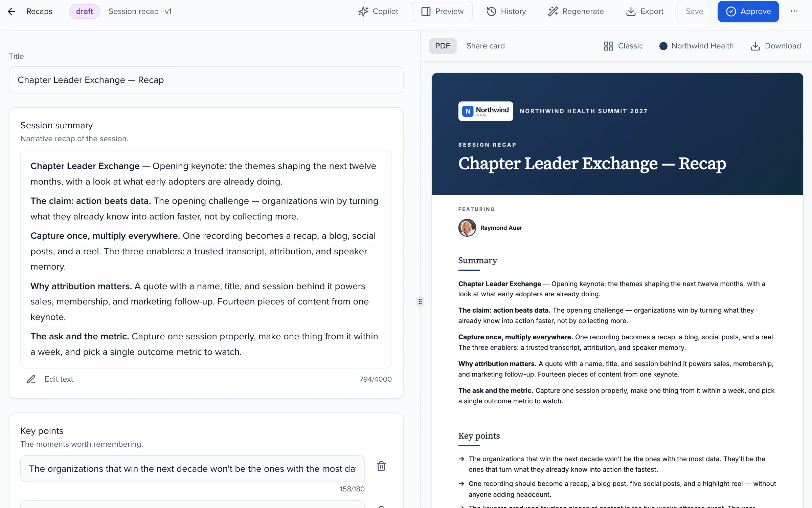812x508 pixels.
Task: Click NORTHWIND HEALTH SUMMIT 2027 header text
Action: [x=583, y=111]
